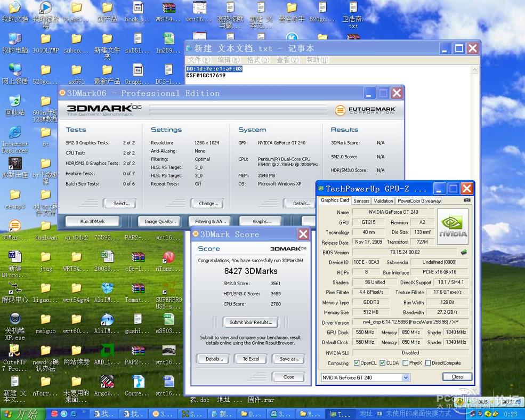Click the highlighted 00:1d:7e:e1:af:03 text in Notepad
525x420 pixels.
[x=214, y=69]
